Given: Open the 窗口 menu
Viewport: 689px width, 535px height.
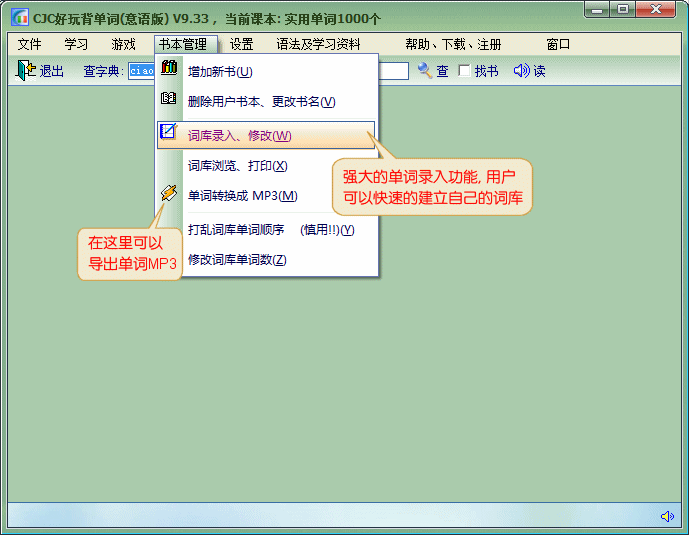Looking at the screenshot, I should pyautogui.click(x=558, y=44).
